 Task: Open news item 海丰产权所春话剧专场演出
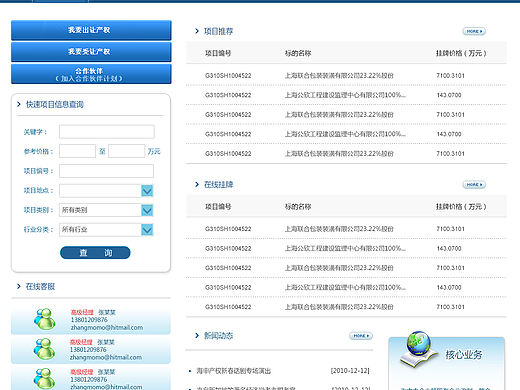[x=234, y=371]
